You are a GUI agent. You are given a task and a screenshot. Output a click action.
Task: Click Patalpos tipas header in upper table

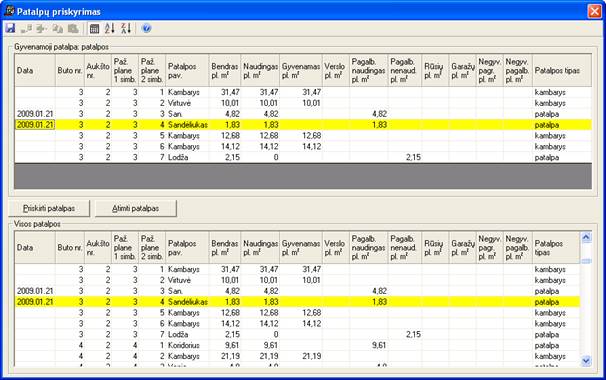click(562, 71)
